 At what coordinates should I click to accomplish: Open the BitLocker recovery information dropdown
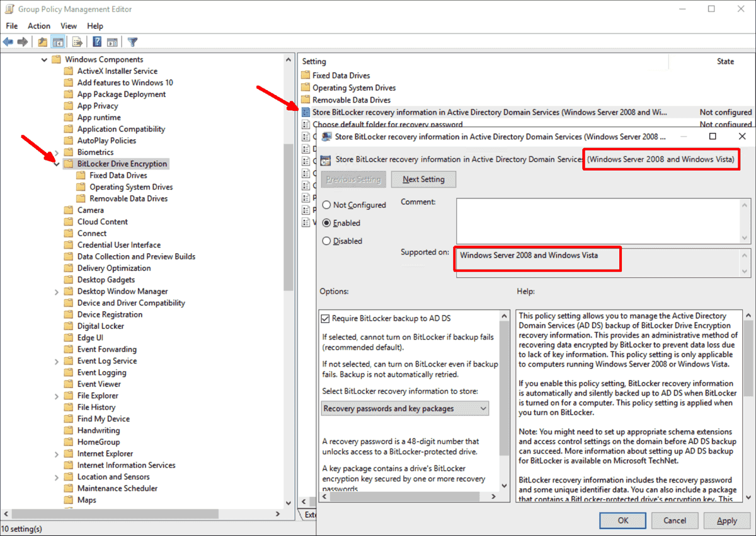click(482, 408)
